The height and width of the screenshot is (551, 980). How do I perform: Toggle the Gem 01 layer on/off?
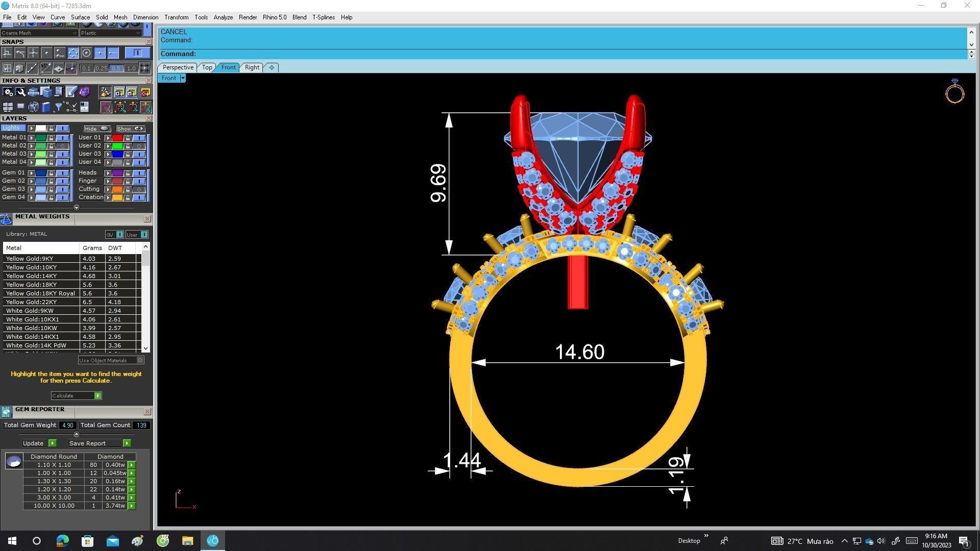[62, 173]
